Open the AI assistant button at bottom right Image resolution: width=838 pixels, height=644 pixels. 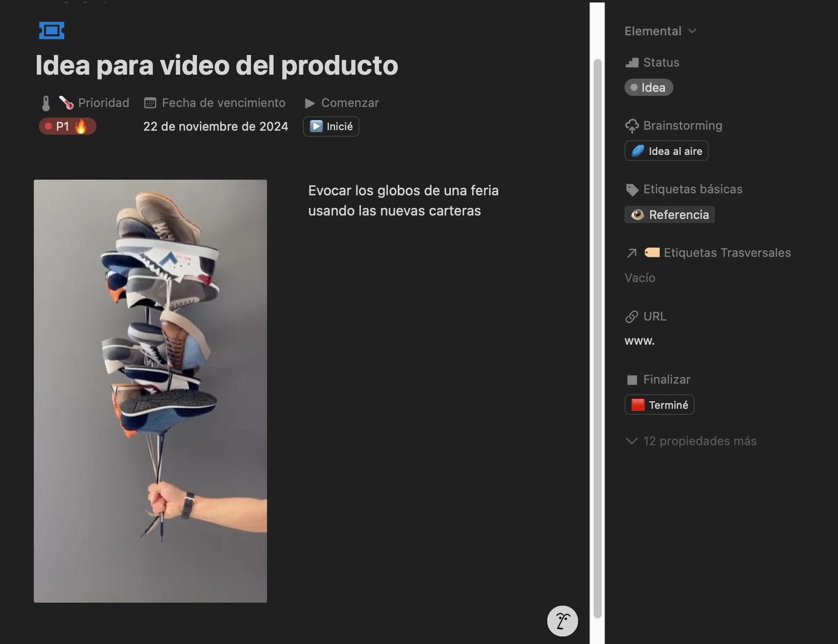pyautogui.click(x=562, y=621)
